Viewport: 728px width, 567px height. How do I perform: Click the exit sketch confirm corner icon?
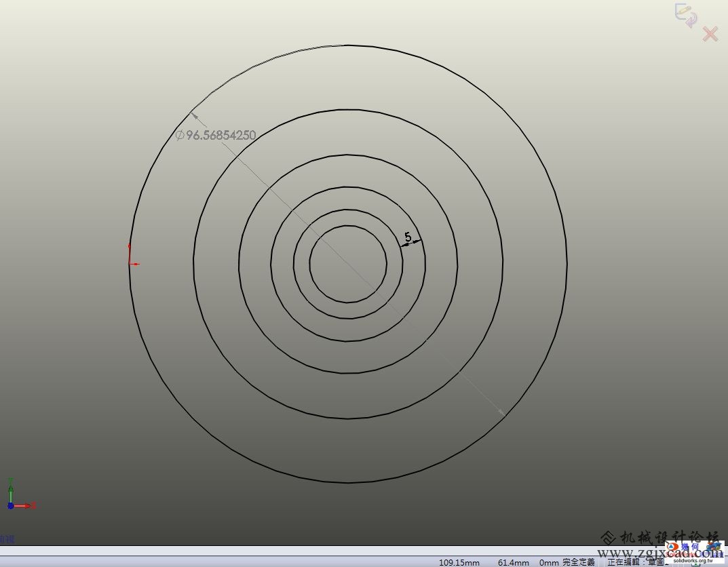(686, 15)
